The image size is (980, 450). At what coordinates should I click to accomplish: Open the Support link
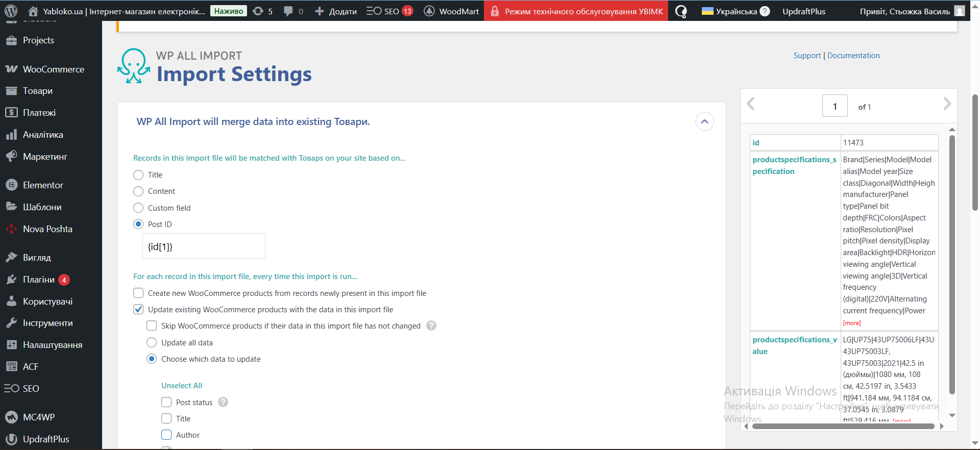(x=807, y=56)
